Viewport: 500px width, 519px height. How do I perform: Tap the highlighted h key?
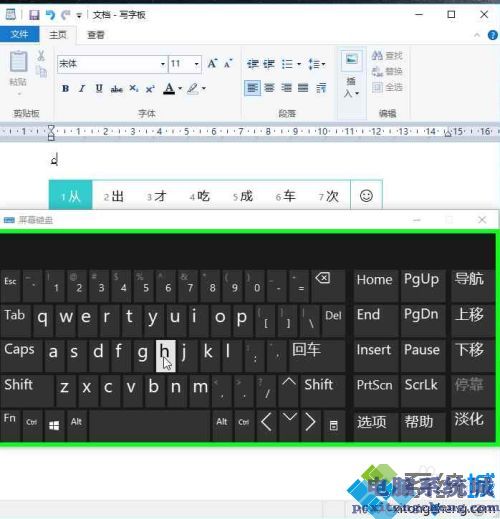click(x=166, y=355)
